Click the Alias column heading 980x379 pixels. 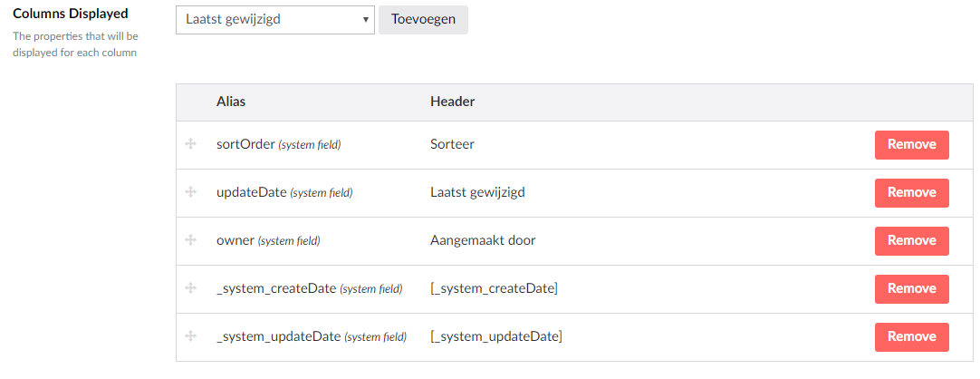pyautogui.click(x=231, y=102)
